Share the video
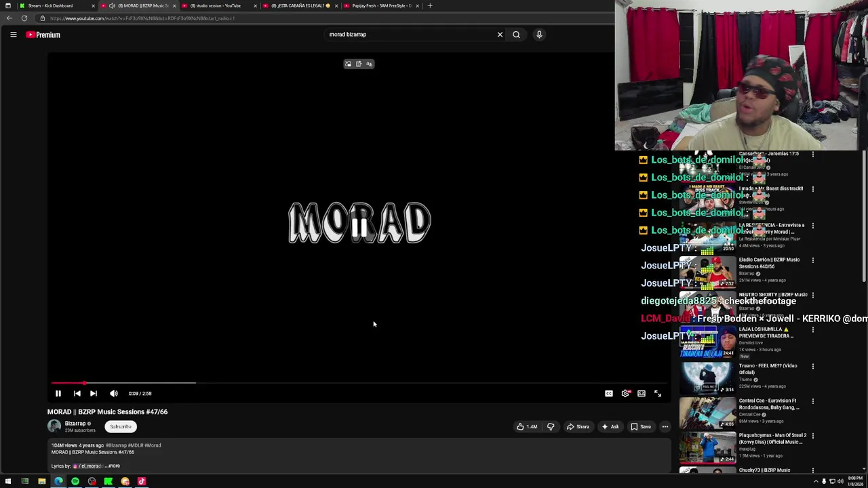 (578, 426)
